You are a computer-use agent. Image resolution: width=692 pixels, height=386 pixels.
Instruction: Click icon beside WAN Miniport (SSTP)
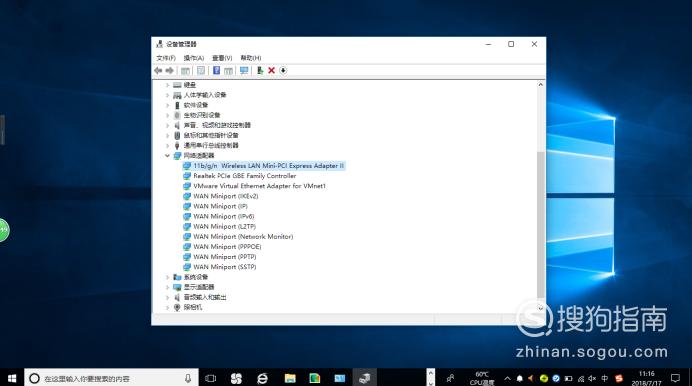tap(187, 267)
